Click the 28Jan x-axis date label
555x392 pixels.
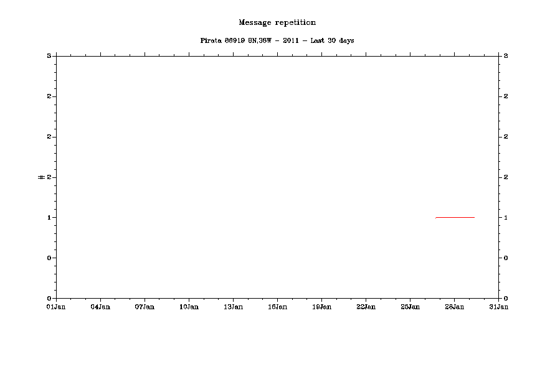click(x=454, y=307)
